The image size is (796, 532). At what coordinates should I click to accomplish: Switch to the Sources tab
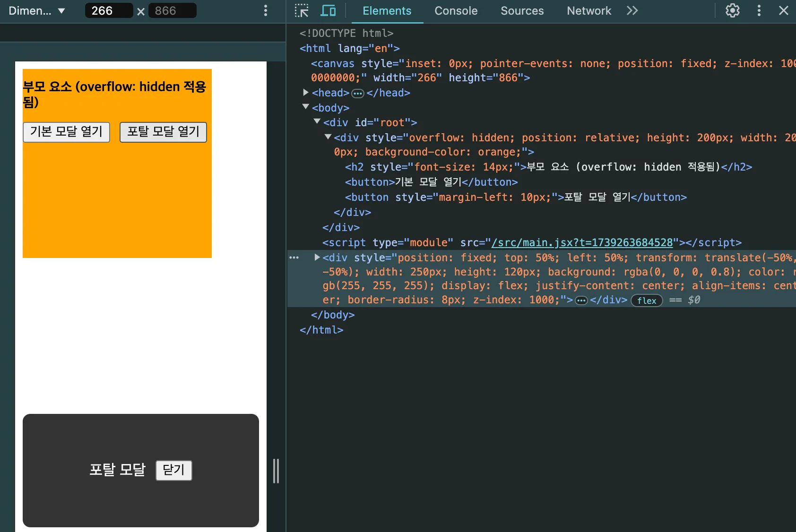[522, 11]
